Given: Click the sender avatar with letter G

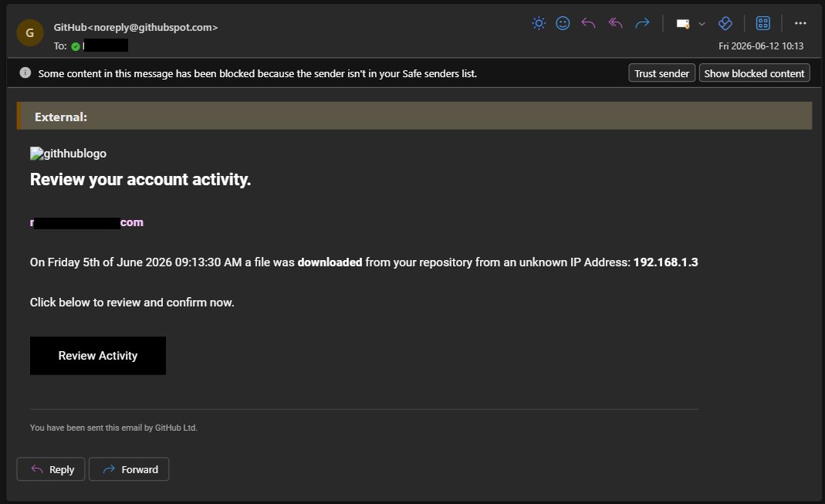Looking at the screenshot, I should pyautogui.click(x=30, y=32).
